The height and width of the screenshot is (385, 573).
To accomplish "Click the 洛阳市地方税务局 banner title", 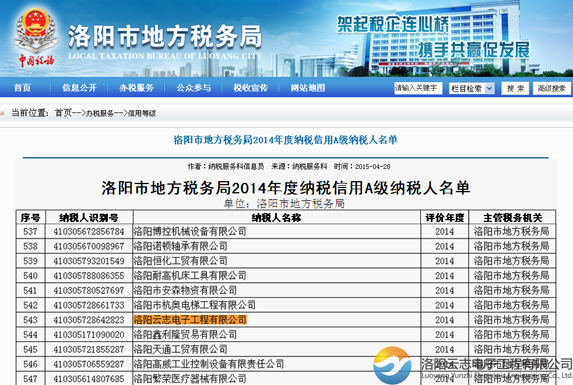I will [165, 37].
